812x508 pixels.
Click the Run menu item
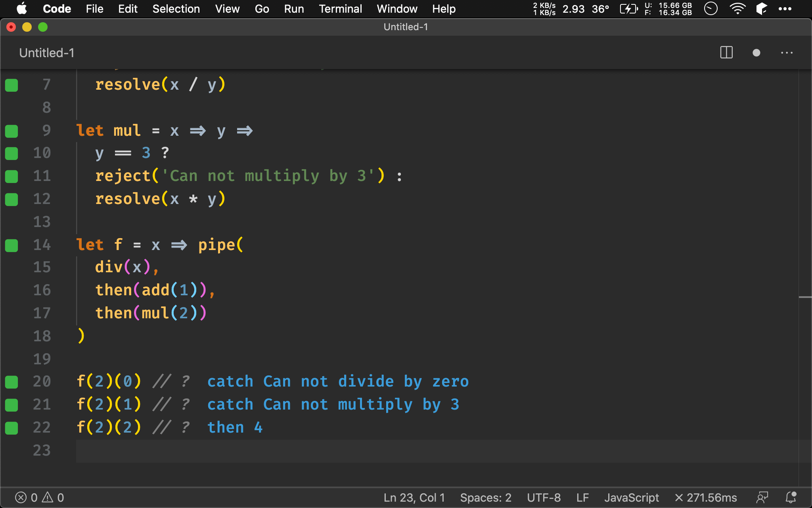point(293,9)
